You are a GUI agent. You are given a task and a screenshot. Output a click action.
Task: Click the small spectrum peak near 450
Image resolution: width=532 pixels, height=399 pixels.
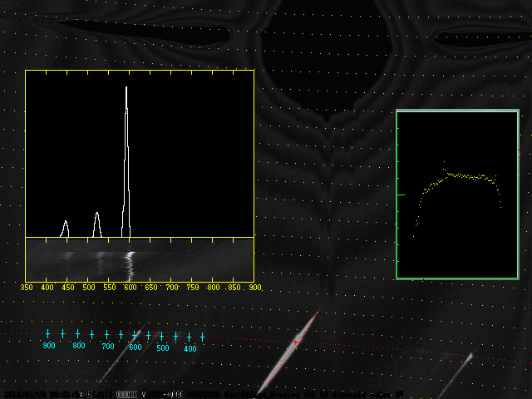pyautogui.click(x=65, y=229)
